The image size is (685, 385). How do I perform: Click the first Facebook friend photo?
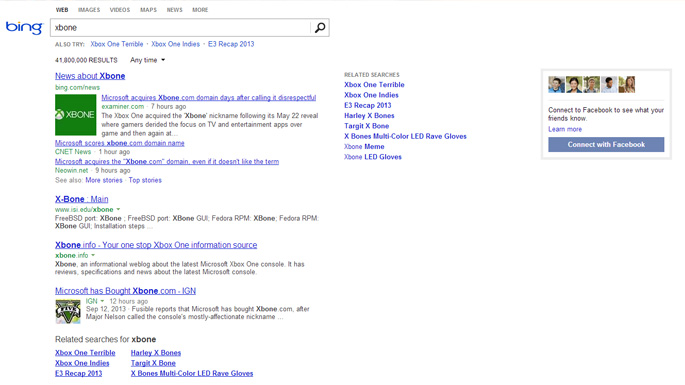[557, 84]
